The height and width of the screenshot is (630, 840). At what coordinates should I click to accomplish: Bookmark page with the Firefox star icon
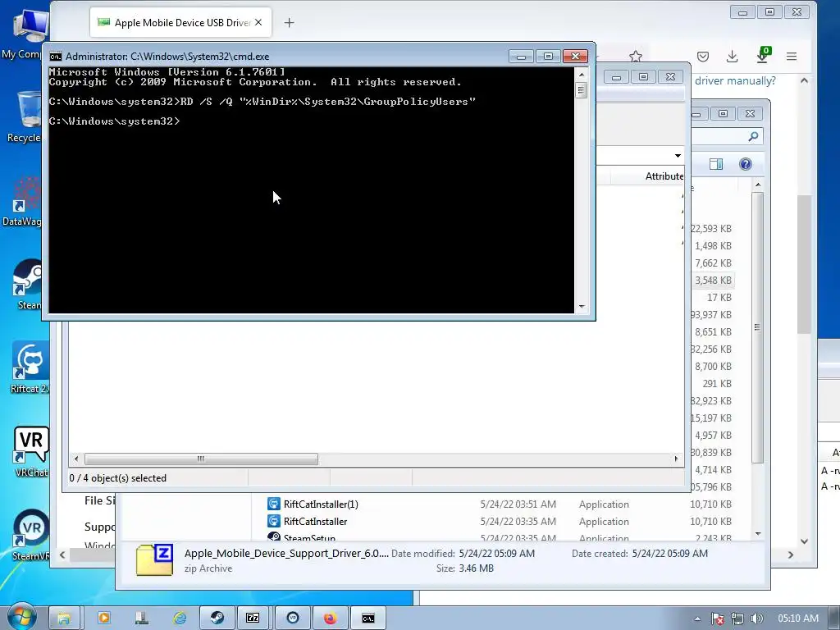coord(636,57)
